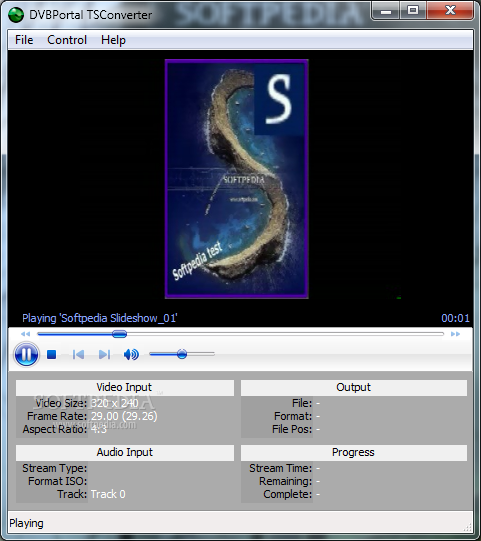Open the File menu
The height and width of the screenshot is (541, 481).
coord(24,40)
